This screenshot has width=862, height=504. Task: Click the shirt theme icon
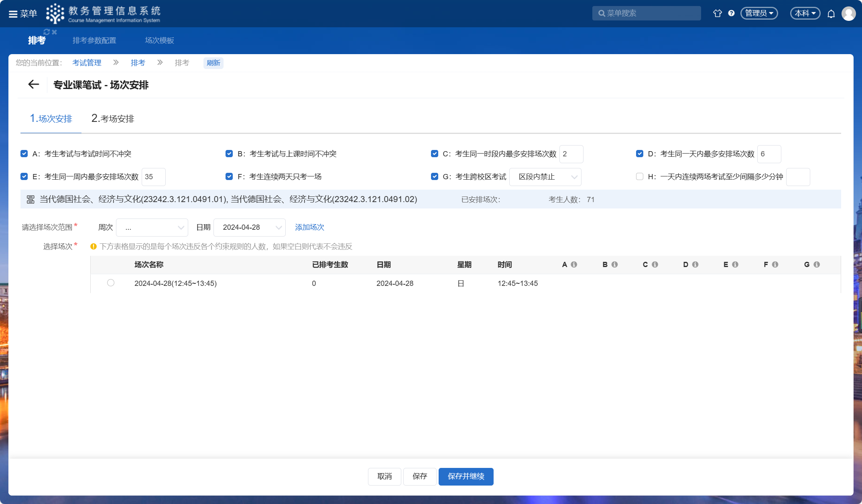718,13
